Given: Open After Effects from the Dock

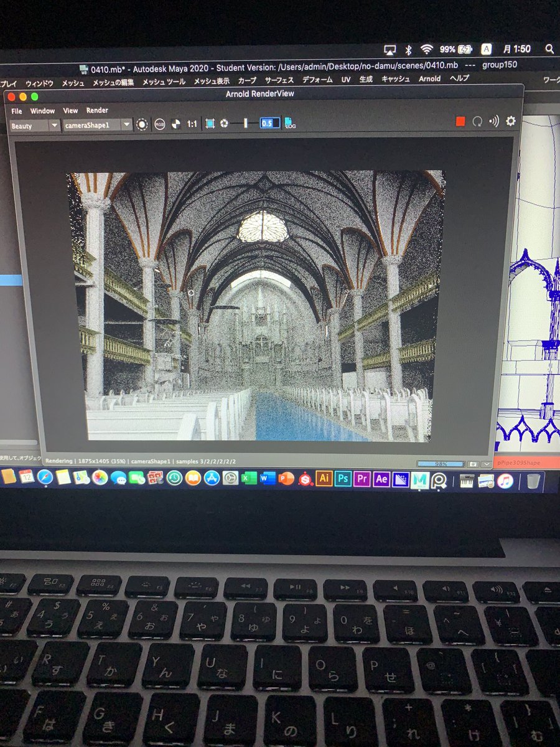Looking at the screenshot, I should click(x=381, y=479).
